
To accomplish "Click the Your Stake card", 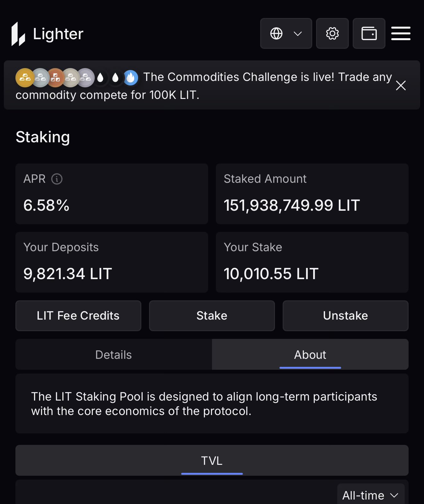I will pos(312,262).
